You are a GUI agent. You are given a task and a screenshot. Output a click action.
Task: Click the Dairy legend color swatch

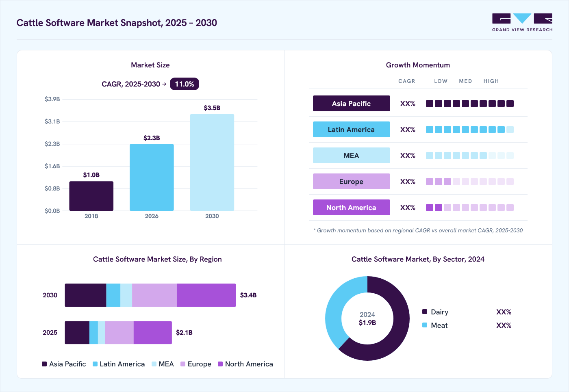(425, 312)
